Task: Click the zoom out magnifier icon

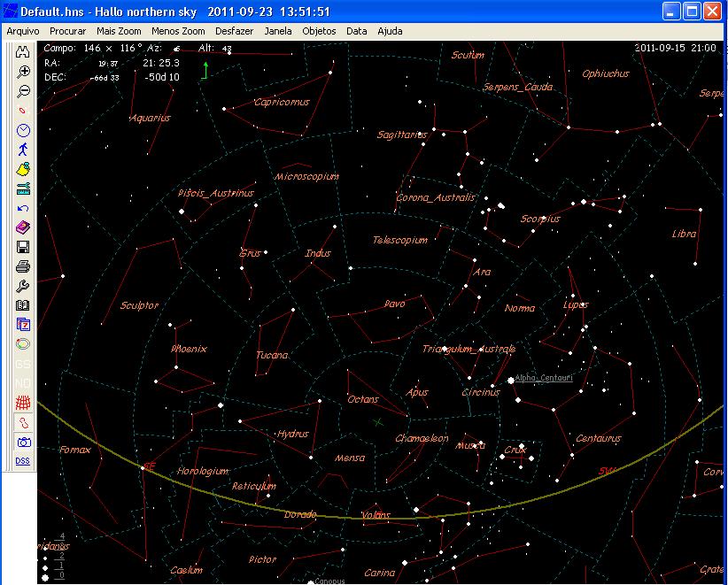Action: [x=23, y=91]
